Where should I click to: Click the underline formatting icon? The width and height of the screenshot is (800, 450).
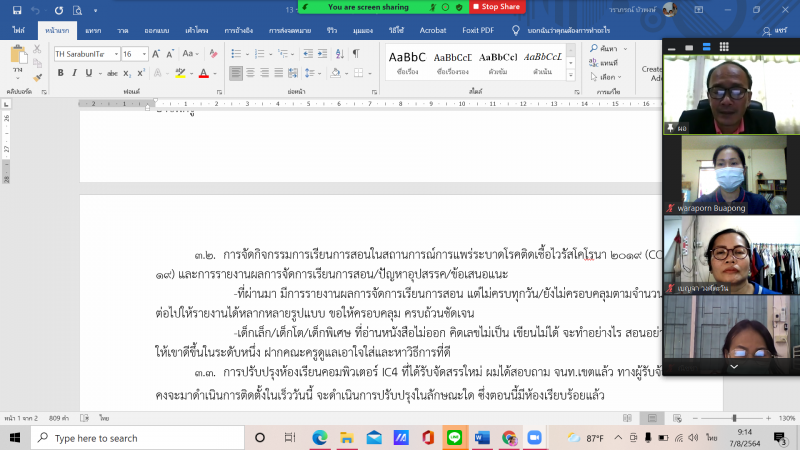coord(88,73)
